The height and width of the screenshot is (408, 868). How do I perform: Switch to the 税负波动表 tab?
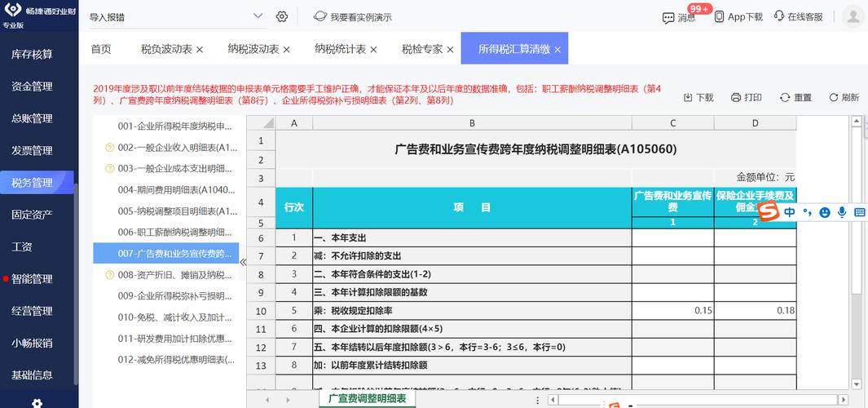pos(166,49)
